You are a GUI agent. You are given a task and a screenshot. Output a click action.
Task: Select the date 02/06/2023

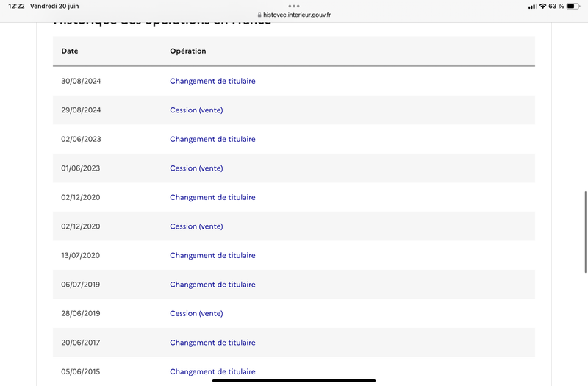[x=81, y=139]
